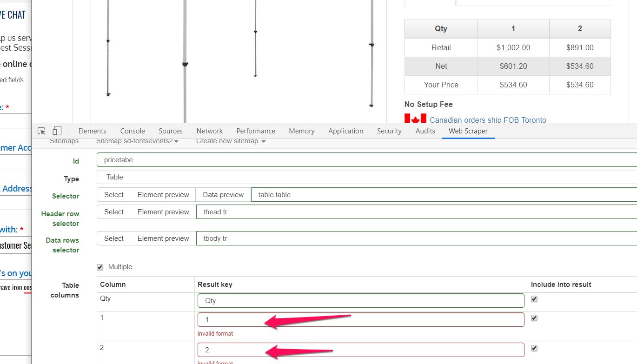Open Canadian orders ship FOB Toronto link
Viewport: 637px width, 364px height.
(x=488, y=120)
